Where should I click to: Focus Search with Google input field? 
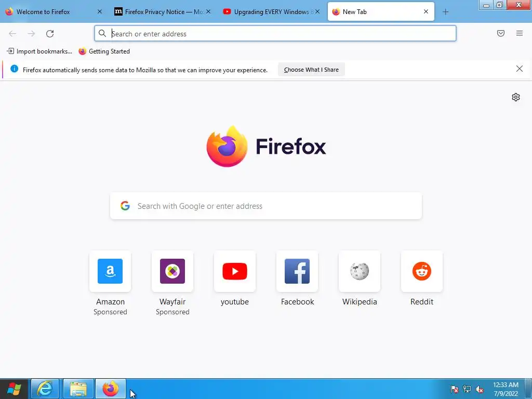[266, 206]
